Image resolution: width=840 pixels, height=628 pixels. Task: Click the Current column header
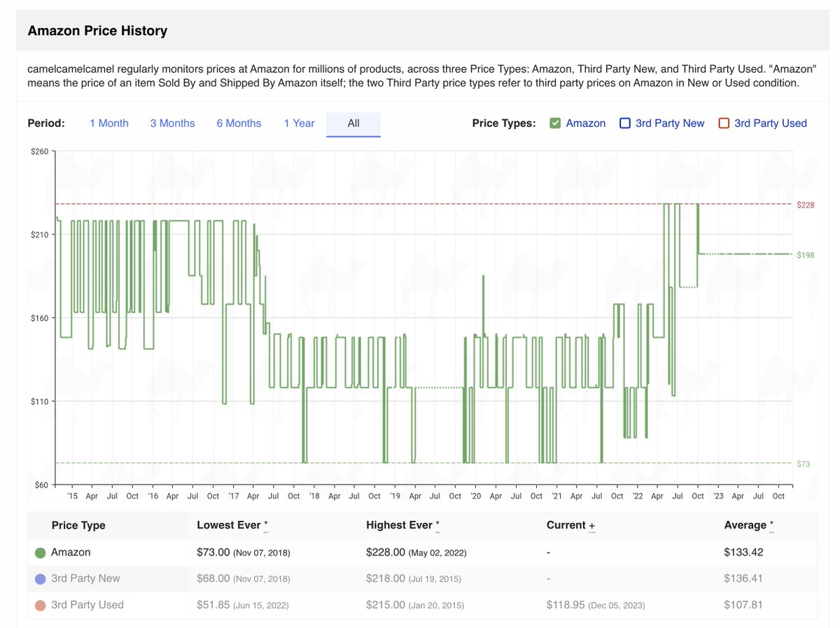tap(566, 525)
